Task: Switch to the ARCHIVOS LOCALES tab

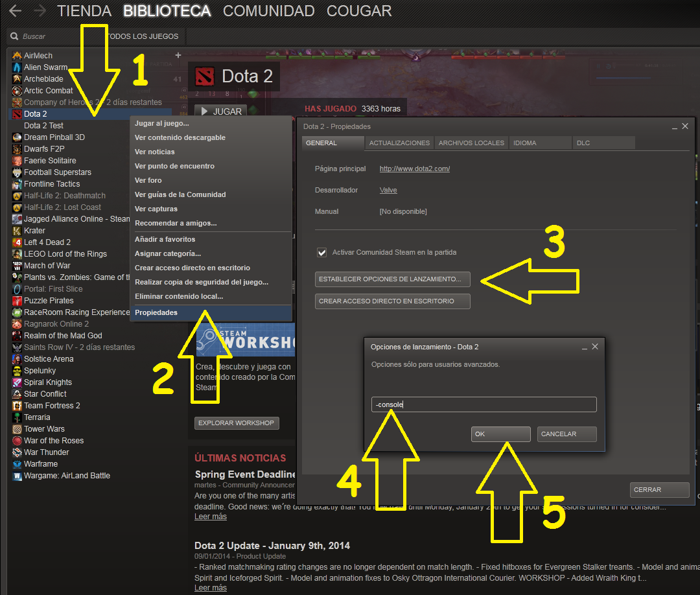Action: 471,143
